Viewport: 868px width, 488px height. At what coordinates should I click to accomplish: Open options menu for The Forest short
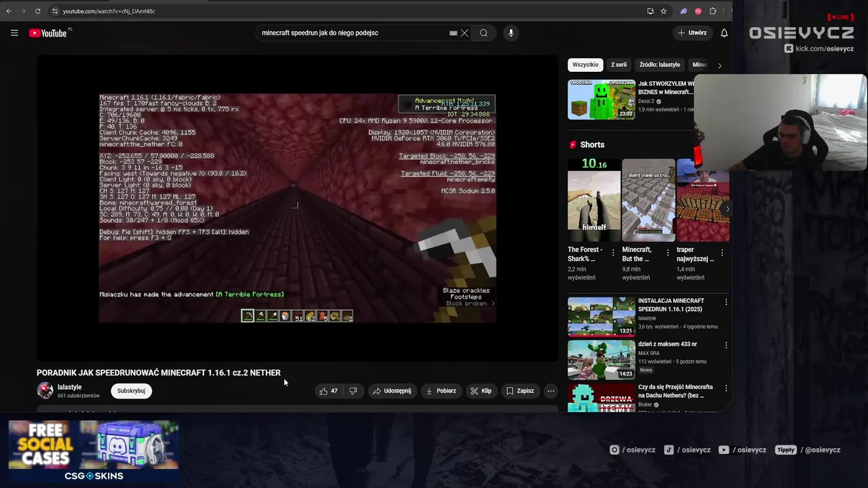coord(614,252)
